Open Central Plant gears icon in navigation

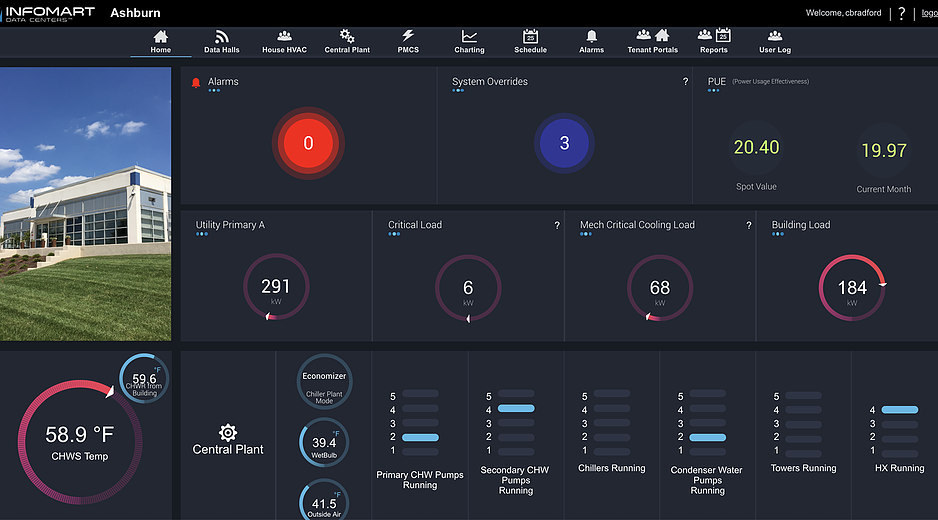[x=347, y=36]
